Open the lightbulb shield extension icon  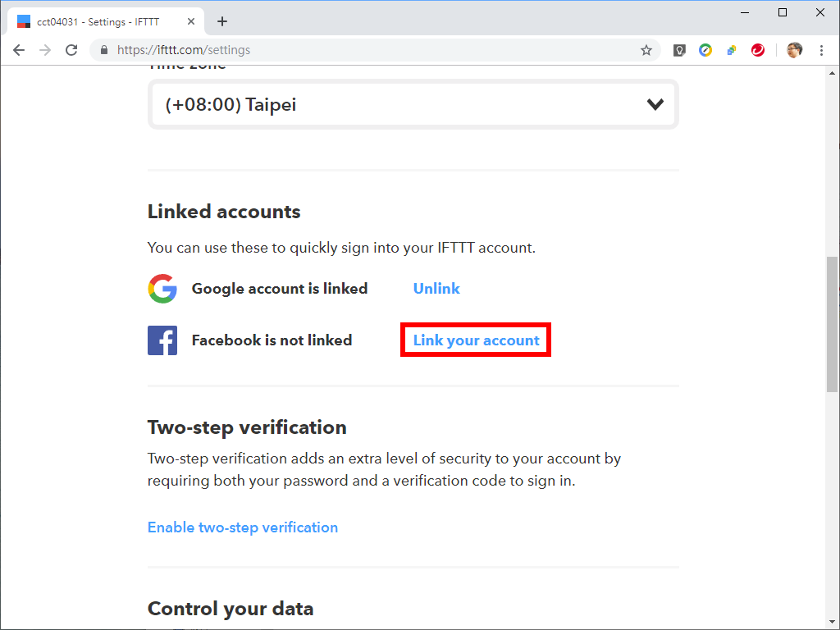(679, 50)
